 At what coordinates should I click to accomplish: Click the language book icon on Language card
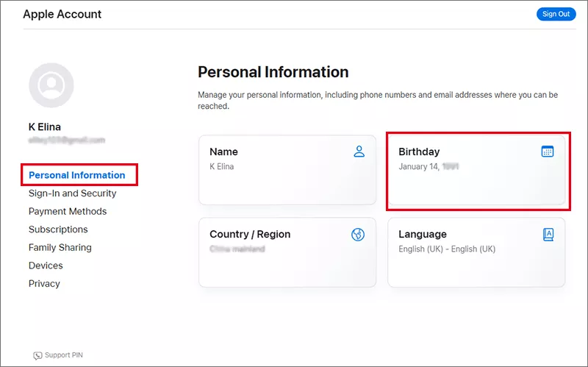click(548, 235)
